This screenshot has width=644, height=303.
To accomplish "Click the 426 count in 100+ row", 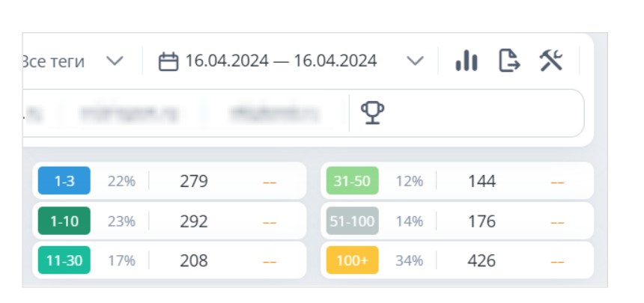I will point(482,260).
